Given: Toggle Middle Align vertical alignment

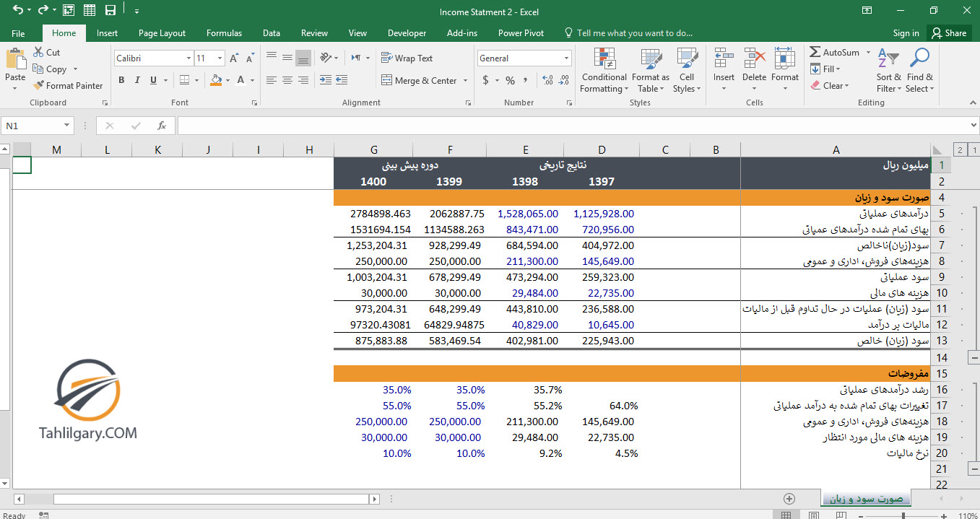Looking at the screenshot, I should 287,58.
